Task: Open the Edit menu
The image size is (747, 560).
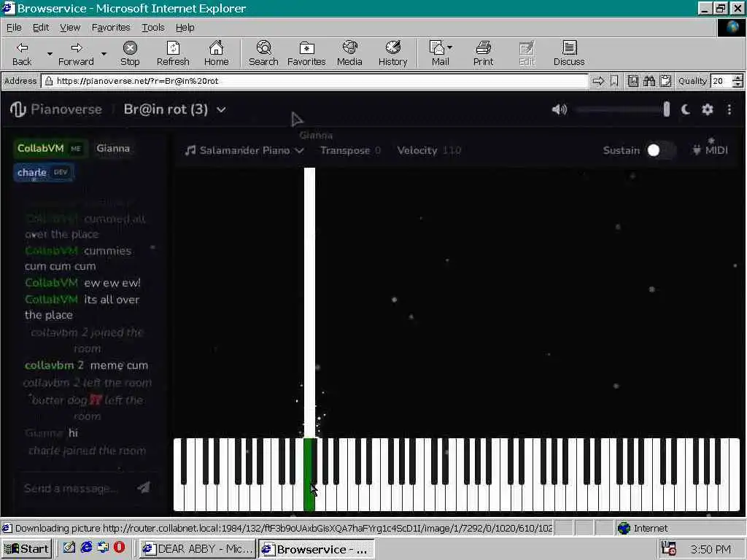Action: [x=41, y=28]
